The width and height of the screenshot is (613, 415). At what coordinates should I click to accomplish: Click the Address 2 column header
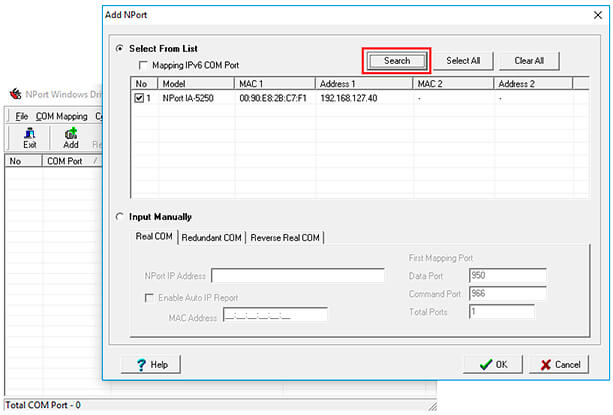click(x=533, y=84)
